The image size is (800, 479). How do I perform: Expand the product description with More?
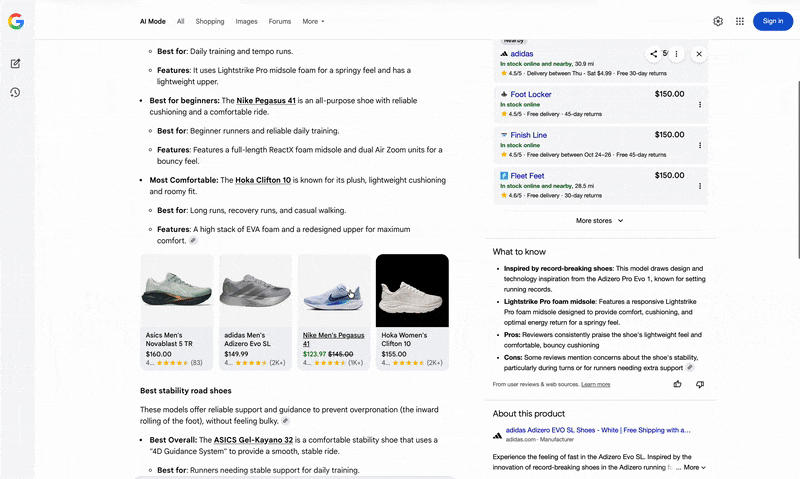coord(694,467)
